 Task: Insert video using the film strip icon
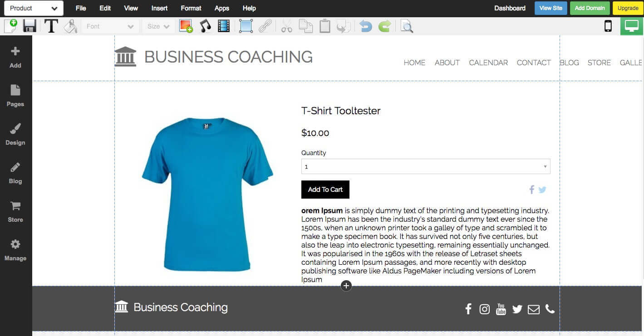click(x=224, y=26)
